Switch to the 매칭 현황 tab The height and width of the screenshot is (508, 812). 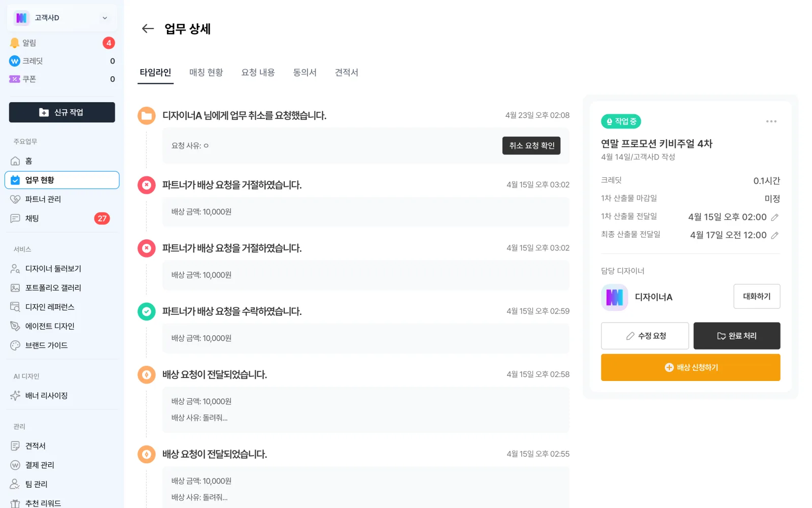pyautogui.click(x=206, y=73)
